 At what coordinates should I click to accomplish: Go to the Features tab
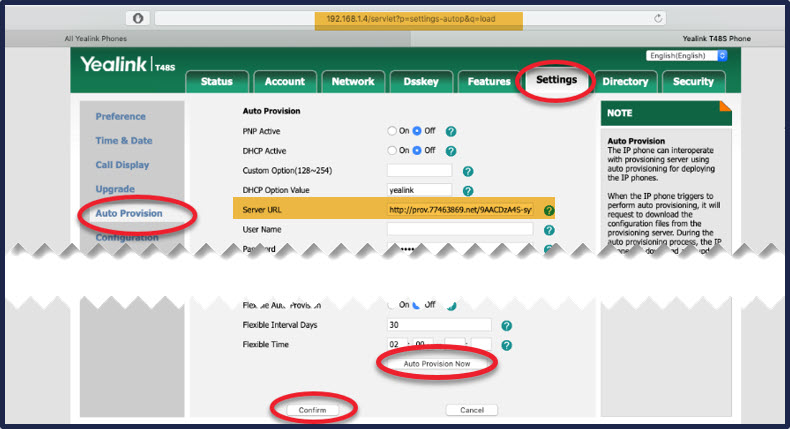[489, 82]
